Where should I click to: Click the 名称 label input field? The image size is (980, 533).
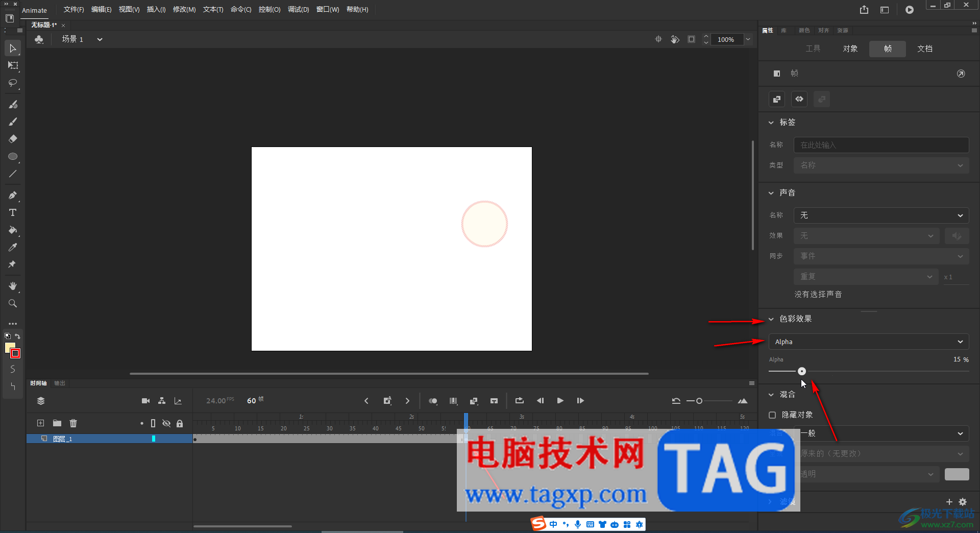(881, 145)
